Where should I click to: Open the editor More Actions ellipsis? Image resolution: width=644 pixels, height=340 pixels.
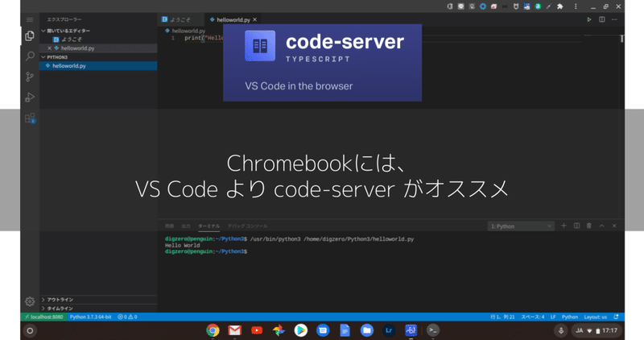(x=614, y=19)
